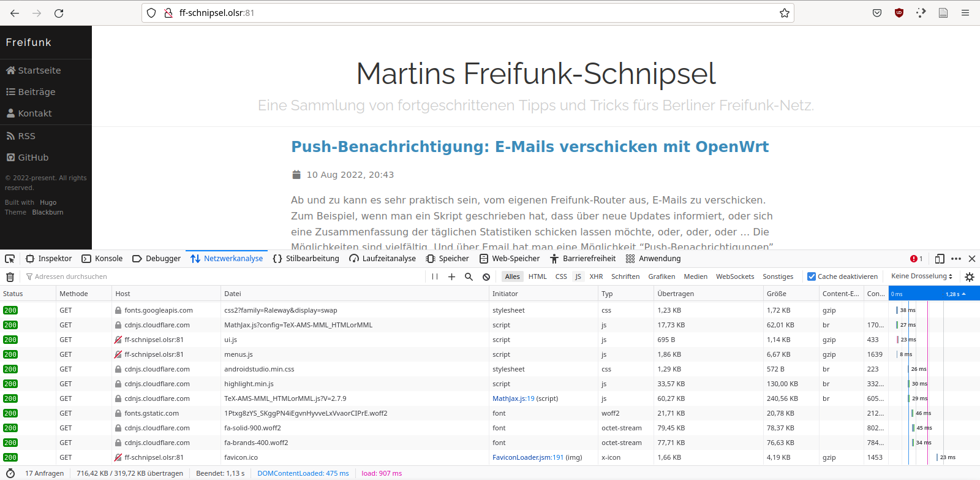Close the developer tools panel
980x480 pixels.
[x=972, y=259]
